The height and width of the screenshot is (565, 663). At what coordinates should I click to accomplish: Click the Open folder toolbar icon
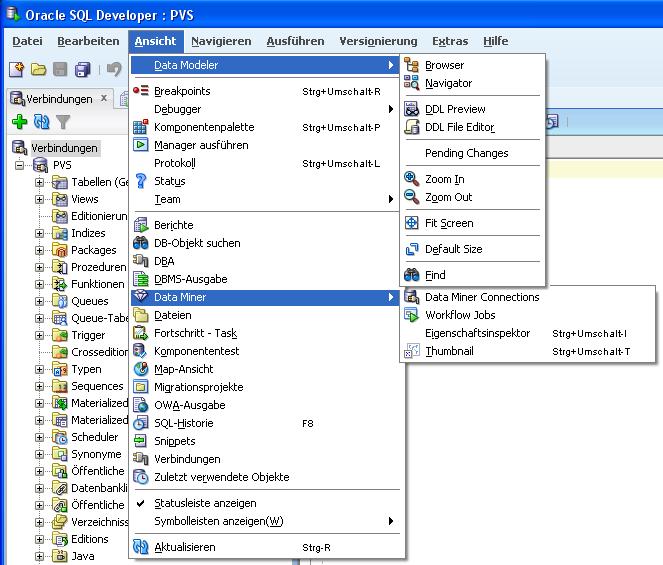(38, 69)
